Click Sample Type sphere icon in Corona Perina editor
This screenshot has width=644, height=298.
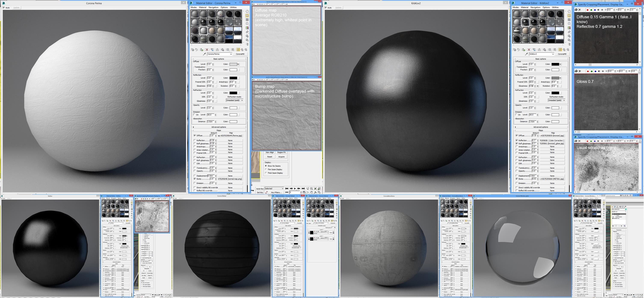pos(247,12)
